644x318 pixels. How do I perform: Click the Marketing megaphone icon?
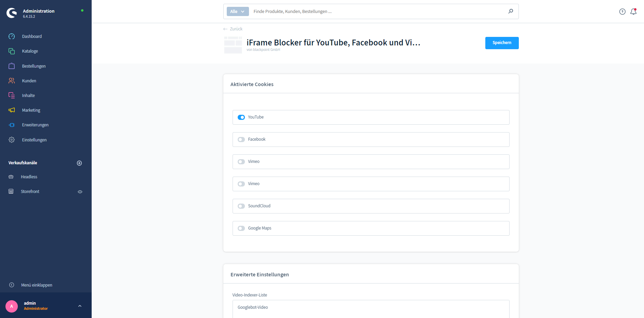click(x=12, y=110)
